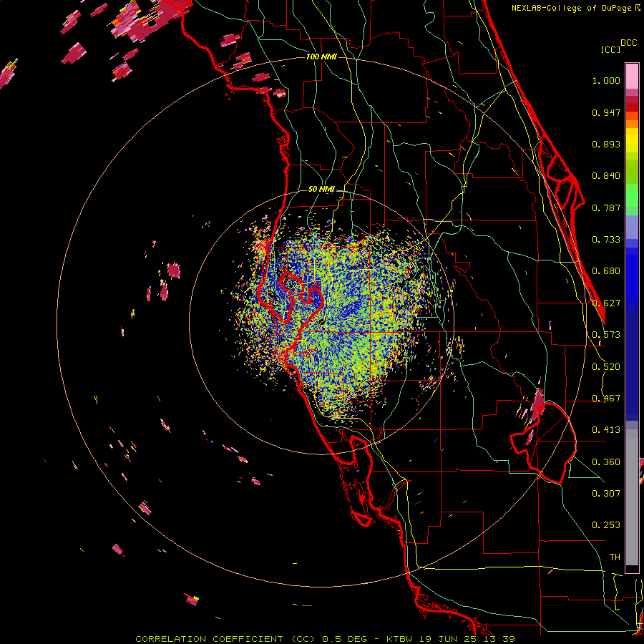The width and height of the screenshot is (644, 644).
Task: Select the 0.840 legend value
Action: [606, 176]
